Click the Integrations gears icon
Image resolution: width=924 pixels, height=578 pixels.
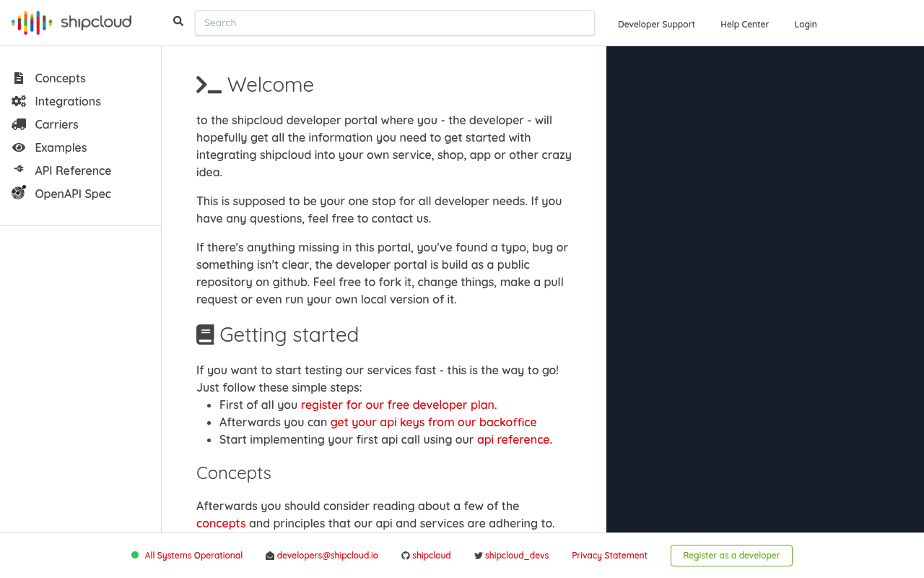click(19, 101)
